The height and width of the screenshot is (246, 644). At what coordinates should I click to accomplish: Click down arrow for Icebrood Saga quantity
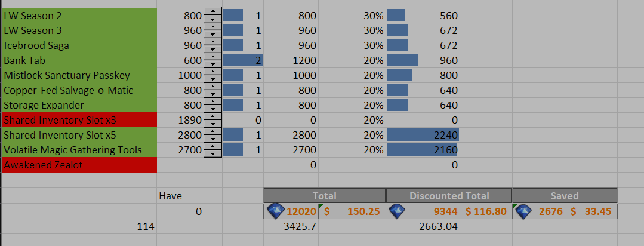coord(212,49)
